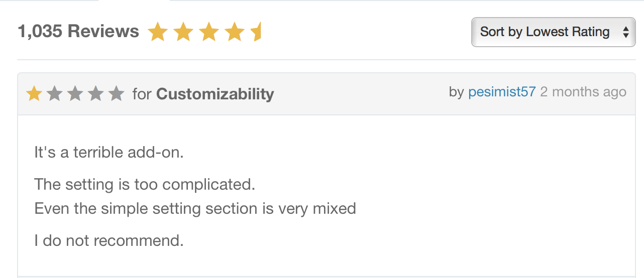Click the 1,035 Reviews heading

78,31
